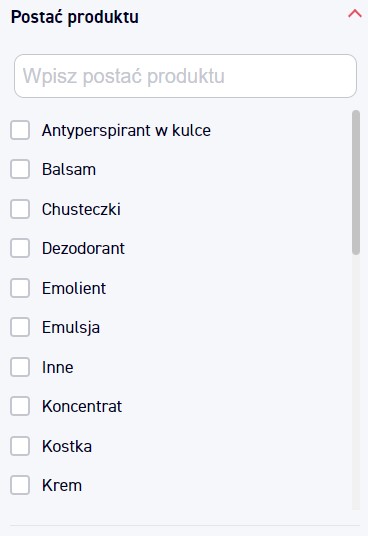
Task: Click the Krem label text
Action: click(x=62, y=485)
